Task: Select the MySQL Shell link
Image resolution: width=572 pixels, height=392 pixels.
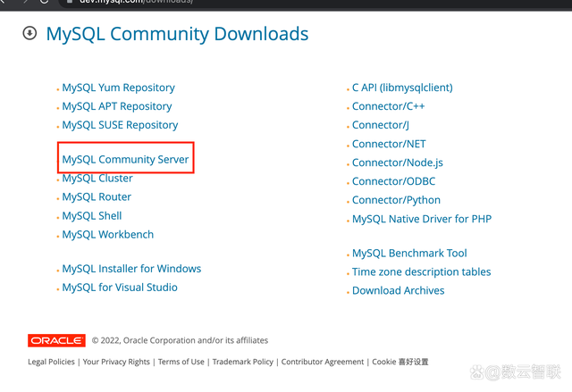Action: click(91, 216)
